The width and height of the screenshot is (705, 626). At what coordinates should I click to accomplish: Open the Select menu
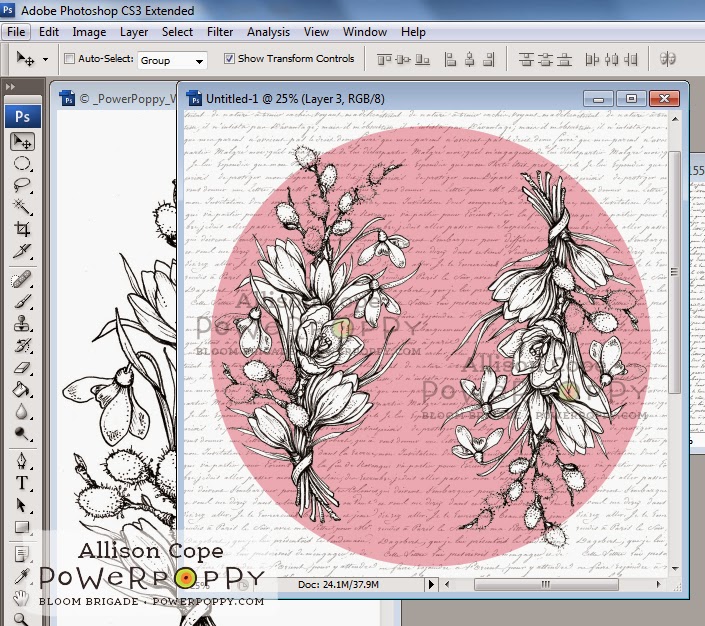pos(177,32)
